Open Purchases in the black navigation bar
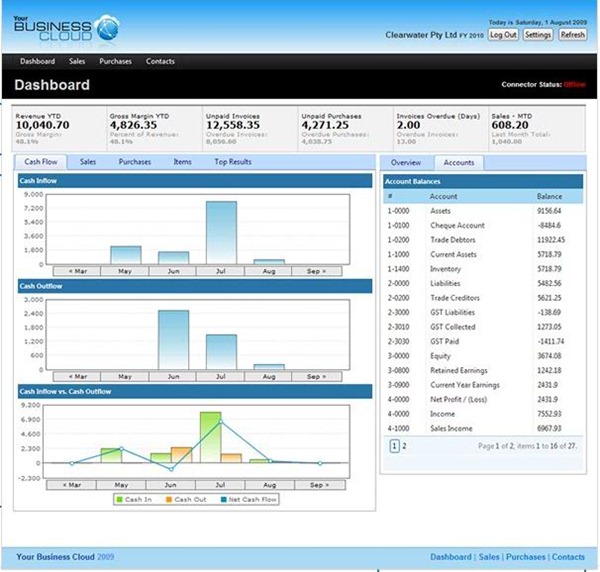600x572 pixels. [115, 61]
